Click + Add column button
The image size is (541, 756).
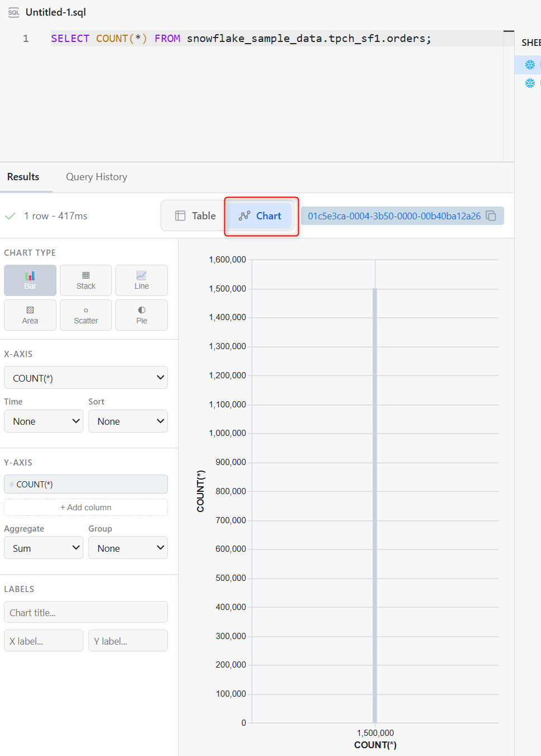(86, 508)
